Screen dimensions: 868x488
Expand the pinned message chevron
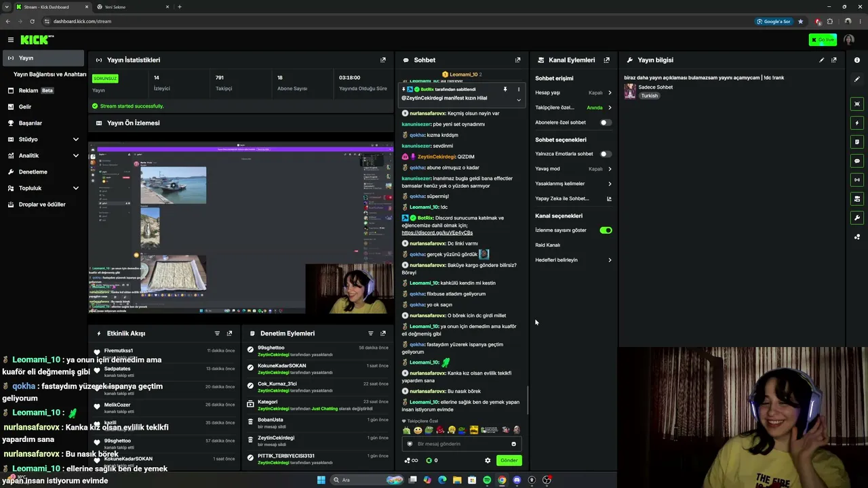click(x=519, y=100)
